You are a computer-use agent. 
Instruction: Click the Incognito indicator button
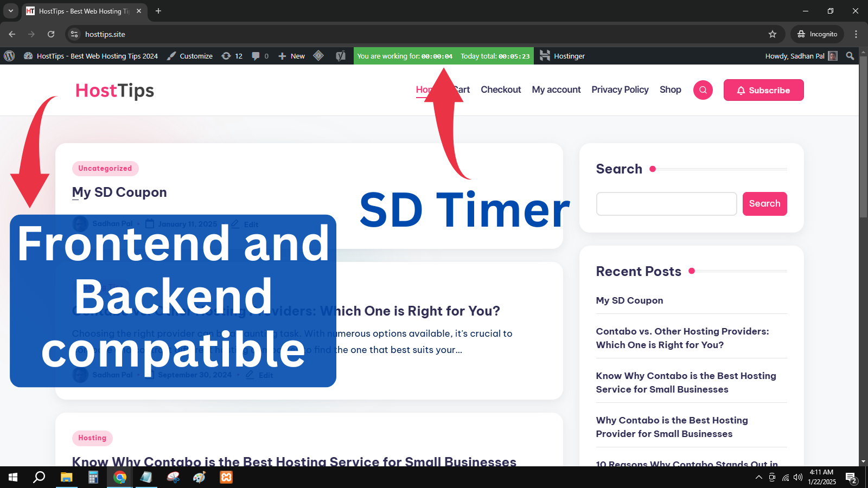coord(817,34)
